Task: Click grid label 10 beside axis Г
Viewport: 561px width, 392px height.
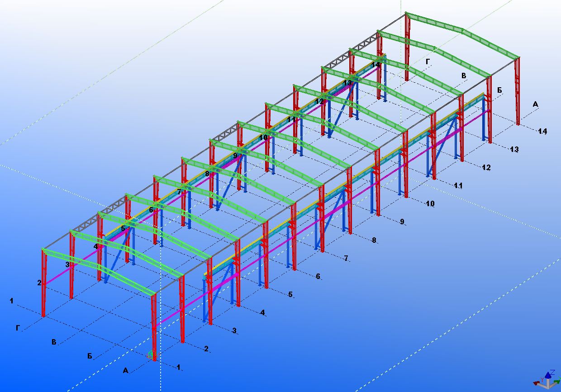Action: pyautogui.click(x=263, y=137)
